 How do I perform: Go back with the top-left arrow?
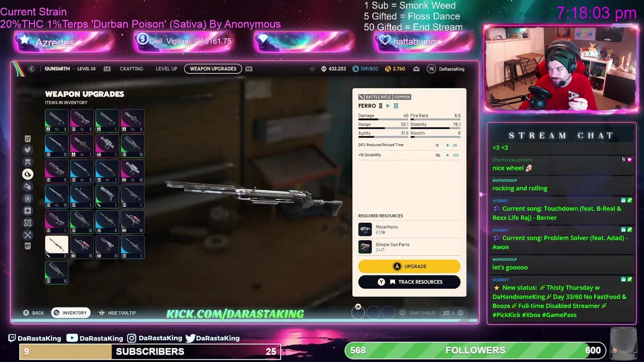[x=31, y=69]
